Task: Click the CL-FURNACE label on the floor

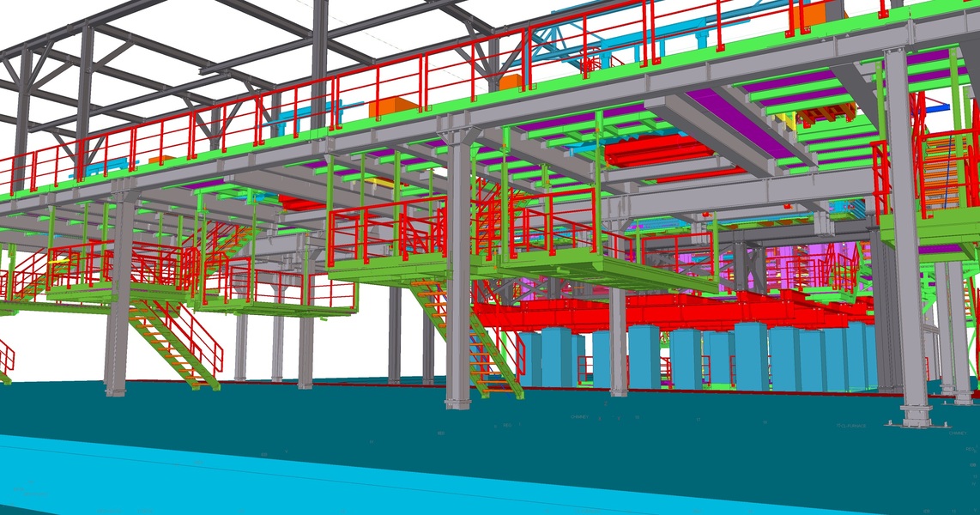Action: 851,425
